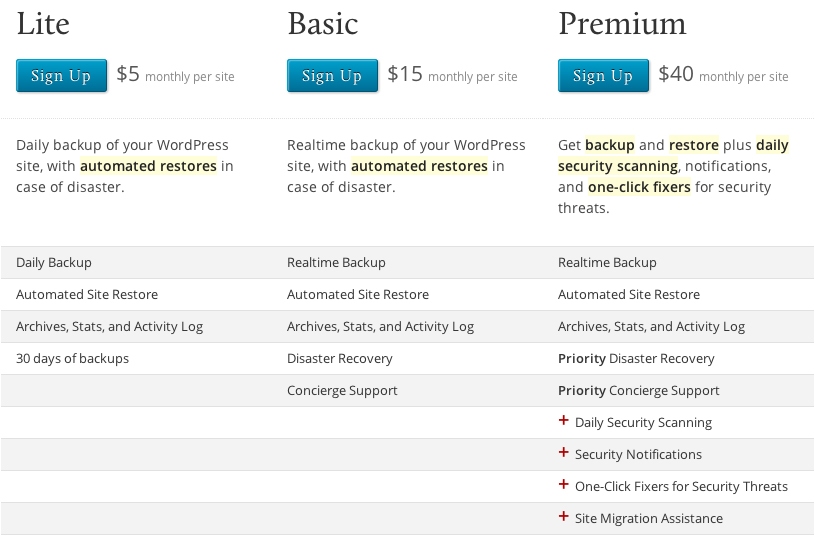Click highlighted 'backup' word in Premium description
The width and height of the screenshot is (815, 536).
pyautogui.click(x=610, y=145)
